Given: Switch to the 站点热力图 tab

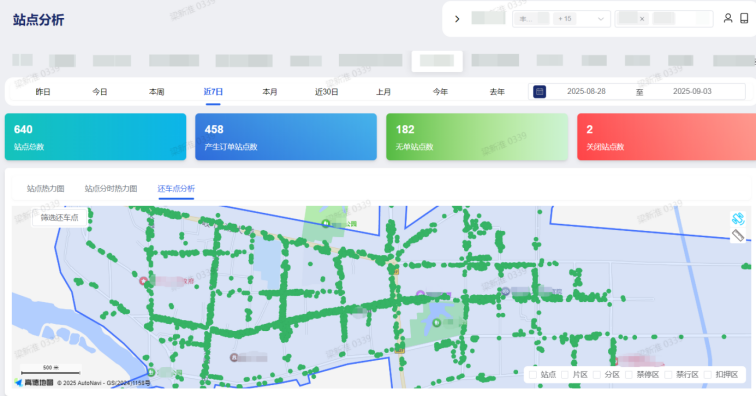Looking at the screenshot, I should (45, 189).
